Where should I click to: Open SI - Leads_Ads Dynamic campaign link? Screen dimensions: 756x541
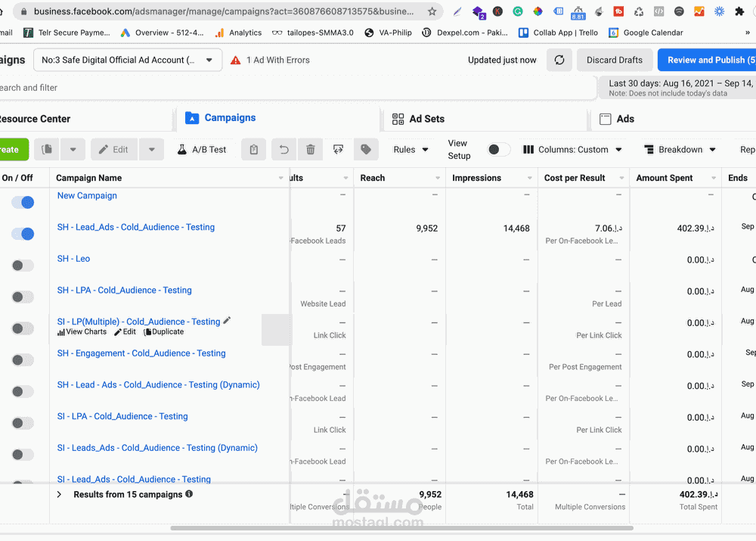point(157,448)
